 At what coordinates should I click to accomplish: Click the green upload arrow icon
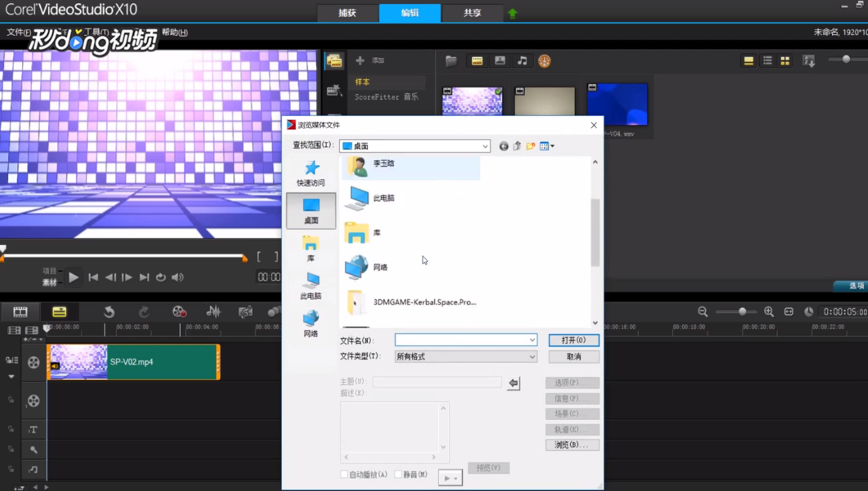[x=512, y=13]
